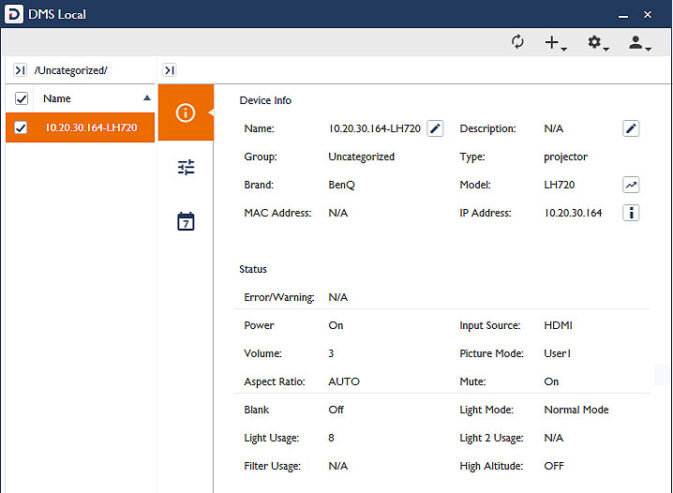Select the 10.20.30.164-LH720 device row
The image size is (673, 493).
(90, 127)
